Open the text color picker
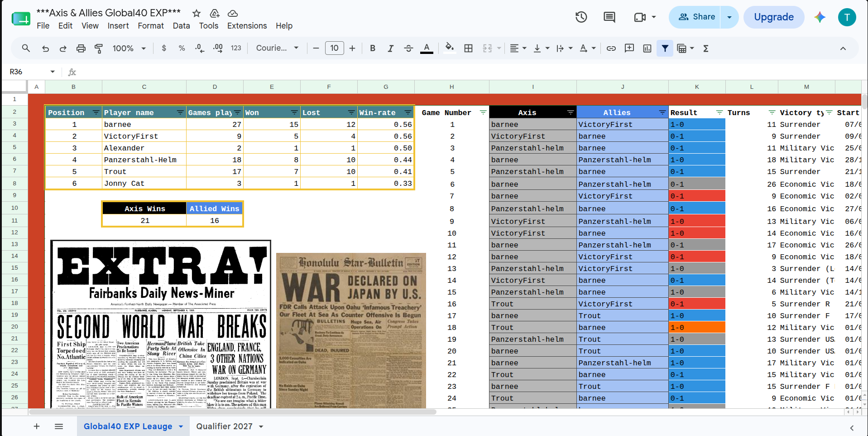 coord(427,48)
